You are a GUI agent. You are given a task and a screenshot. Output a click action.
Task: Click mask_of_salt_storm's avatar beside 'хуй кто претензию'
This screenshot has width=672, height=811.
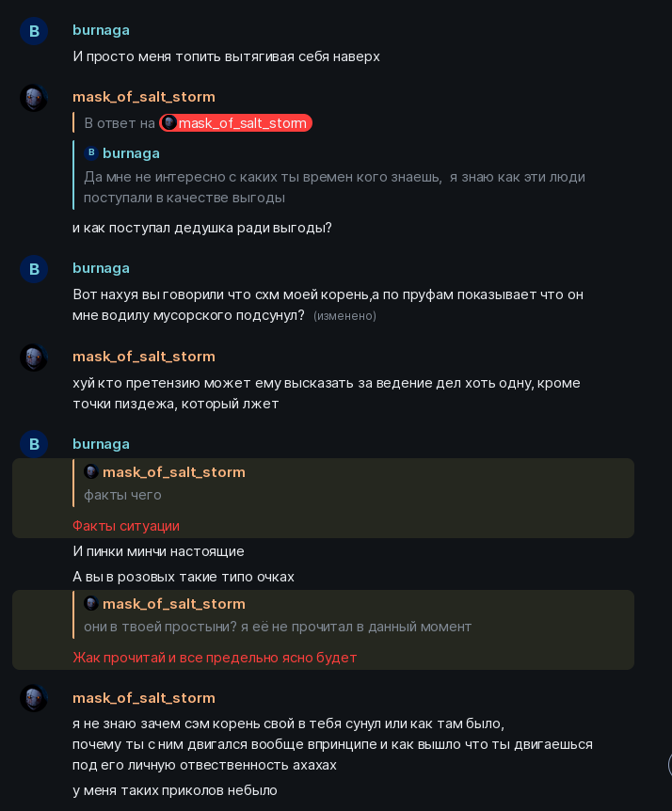(34, 358)
